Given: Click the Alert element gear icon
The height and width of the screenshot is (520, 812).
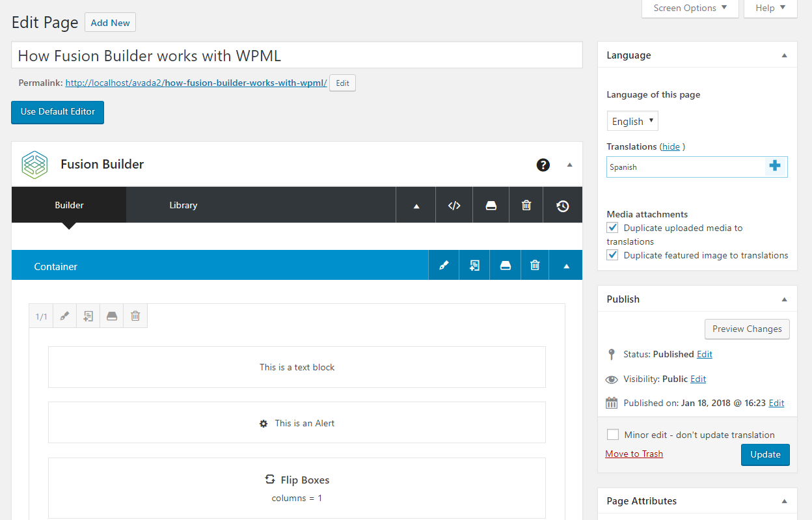Looking at the screenshot, I should pyautogui.click(x=264, y=424).
